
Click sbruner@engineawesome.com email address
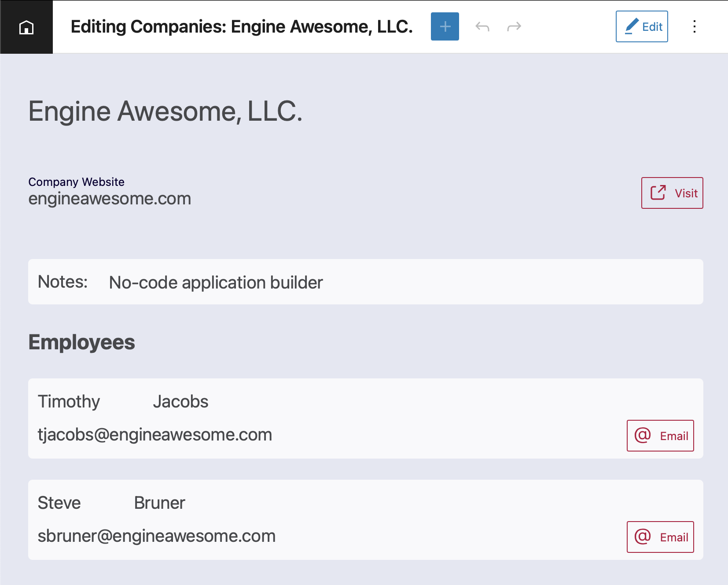coord(156,536)
